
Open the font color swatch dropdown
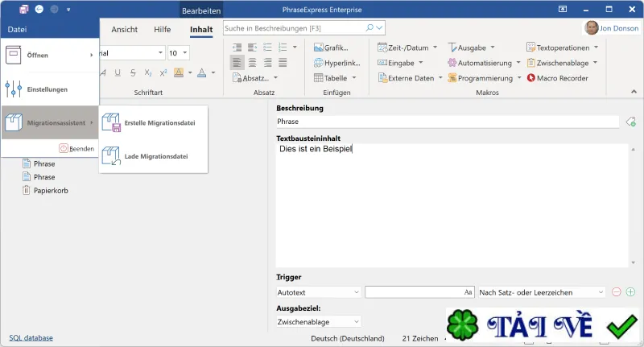(213, 72)
